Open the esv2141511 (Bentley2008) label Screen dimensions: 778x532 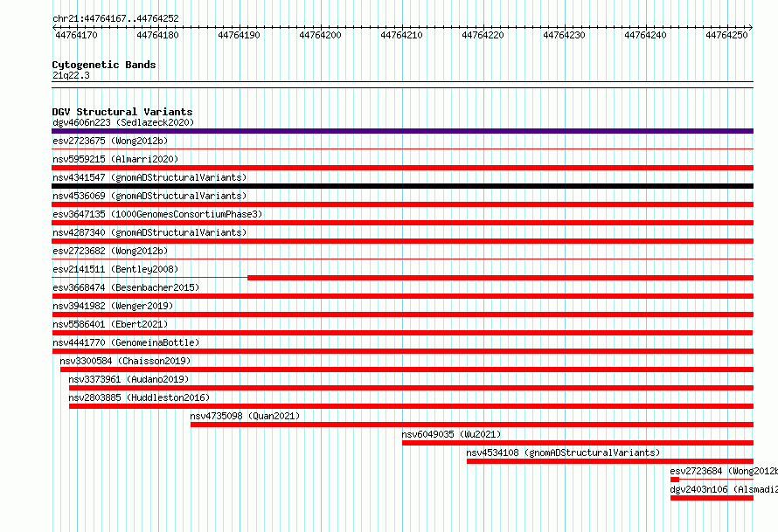click(x=115, y=269)
